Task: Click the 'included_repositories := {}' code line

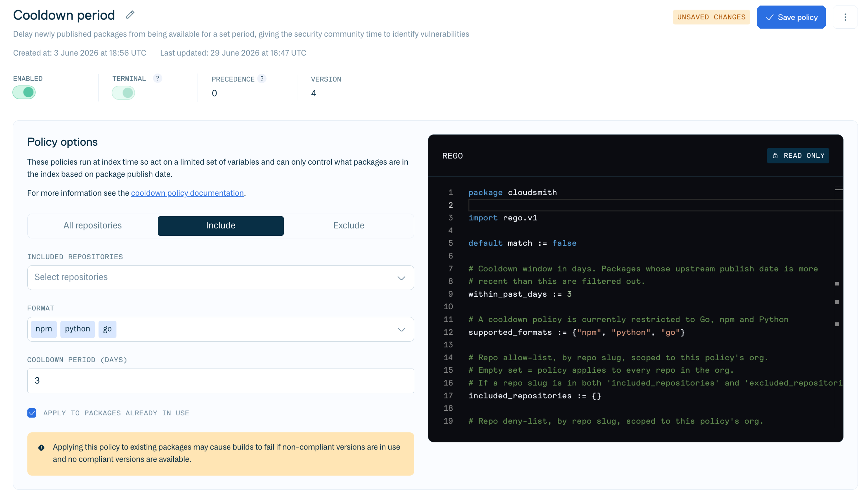Action: (534, 396)
